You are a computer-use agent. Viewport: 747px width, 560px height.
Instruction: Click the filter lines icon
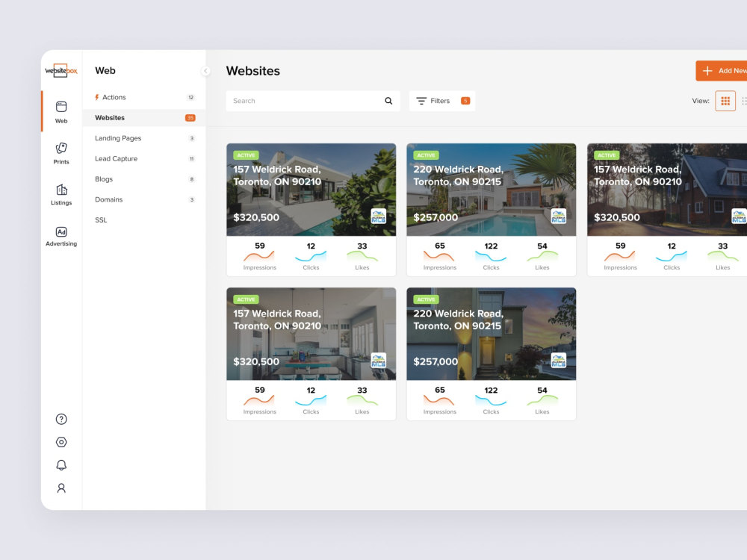point(421,101)
